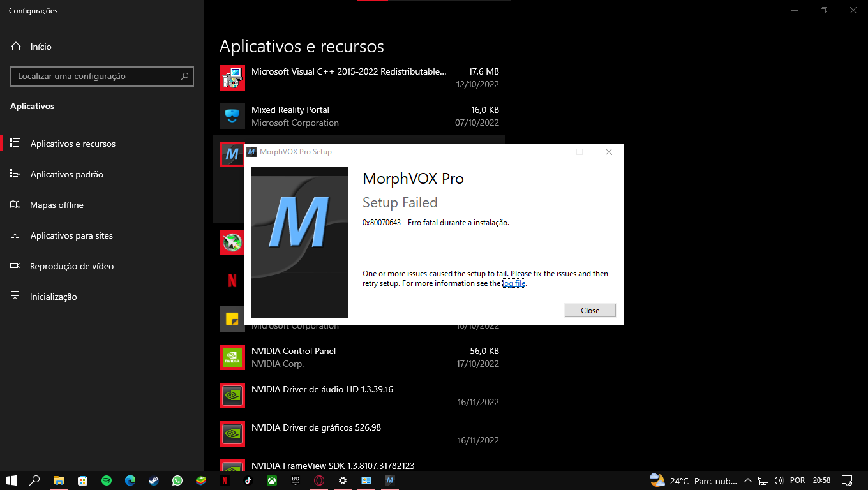Click the MorphVOX logo image in setup dialog
The image size is (868, 490).
point(300,242)
